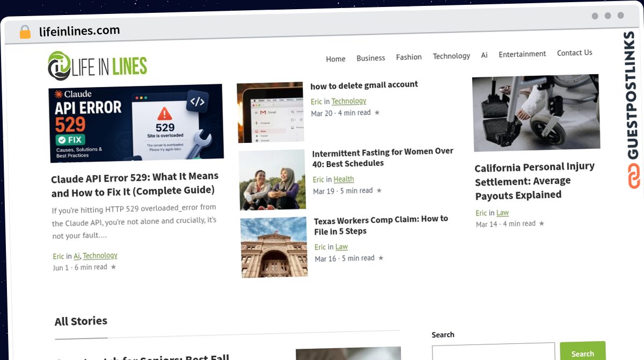The height and width of the screenshot is (360, 644).
Task: Open the Fashion menu item
Action: pos(409,57)
